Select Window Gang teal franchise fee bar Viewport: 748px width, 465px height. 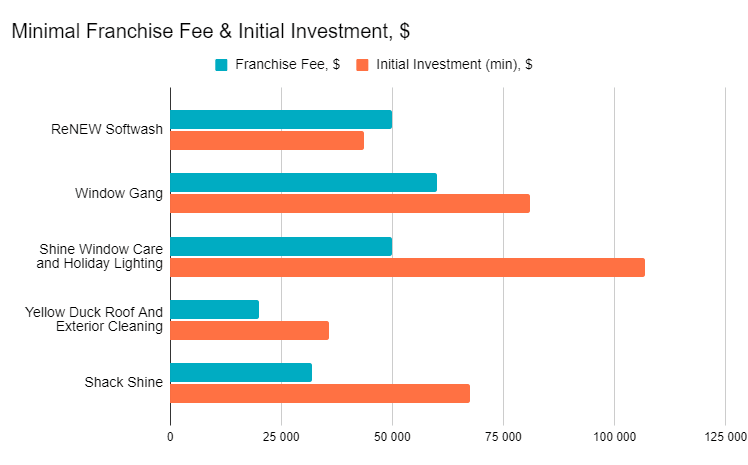pyautogui.click(x=303, y=183)
